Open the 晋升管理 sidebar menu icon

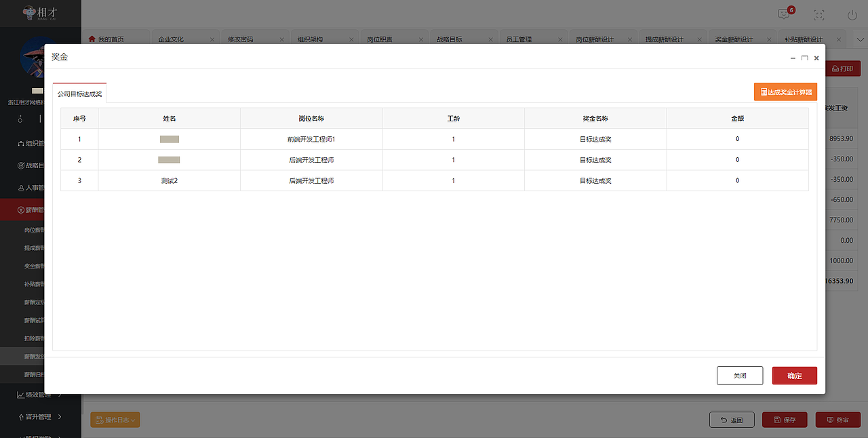point(20,417)
